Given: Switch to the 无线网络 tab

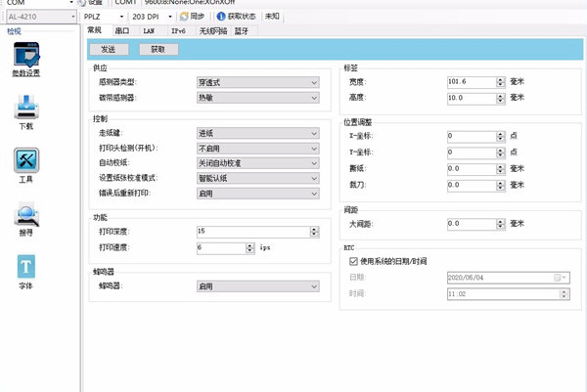Looking at the screenshot, I should 213,31.
